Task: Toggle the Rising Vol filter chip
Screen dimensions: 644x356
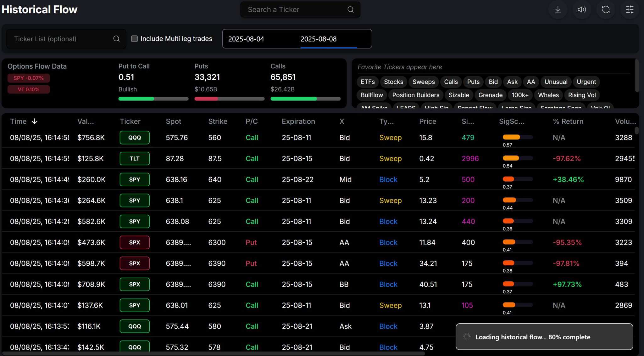Action: click(582, 95)
